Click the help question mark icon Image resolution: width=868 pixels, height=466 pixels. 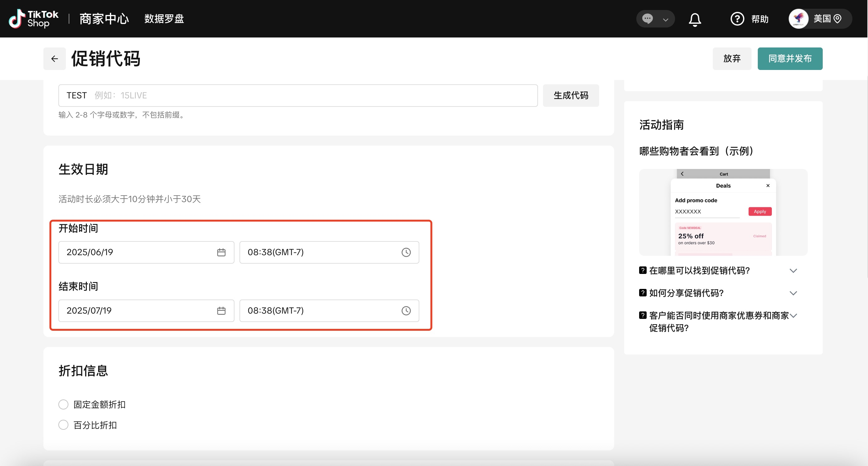click(x=737, y=19)
